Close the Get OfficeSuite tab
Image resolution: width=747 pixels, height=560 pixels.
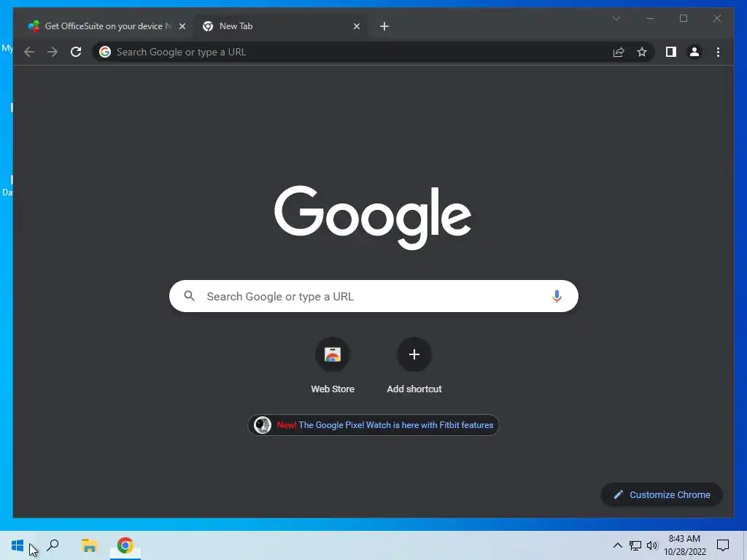click(182, 26)
